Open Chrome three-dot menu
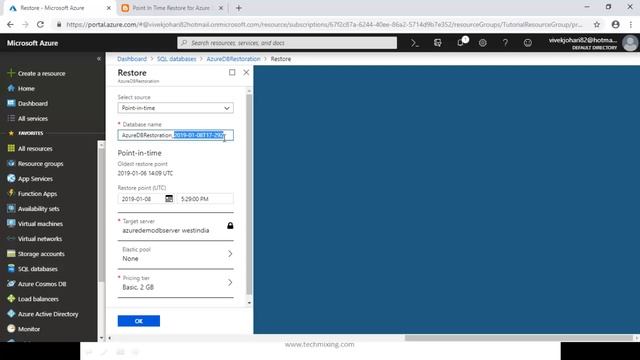The height and width of the screenshot is (360, 640). [x=631, y=24]
